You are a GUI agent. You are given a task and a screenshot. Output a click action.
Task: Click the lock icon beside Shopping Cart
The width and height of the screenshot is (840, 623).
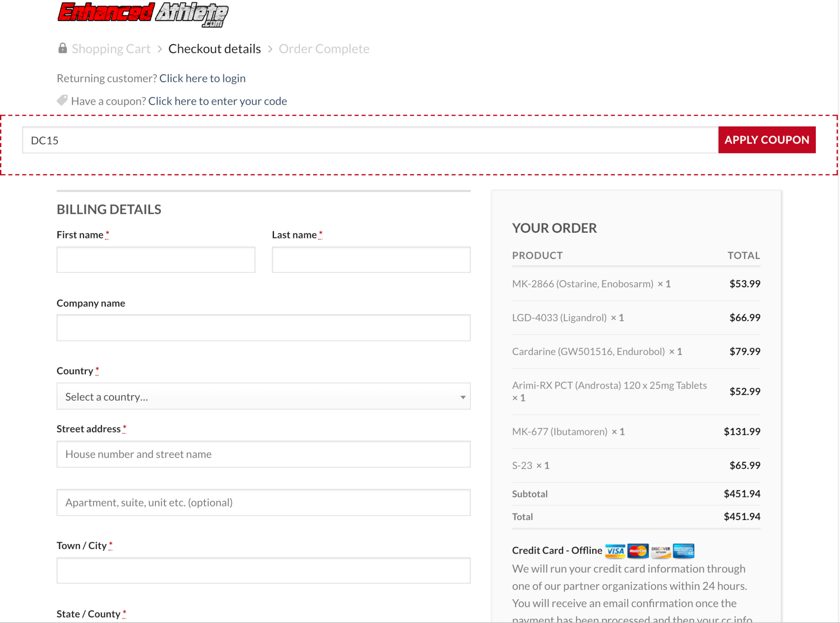[62, 48]
